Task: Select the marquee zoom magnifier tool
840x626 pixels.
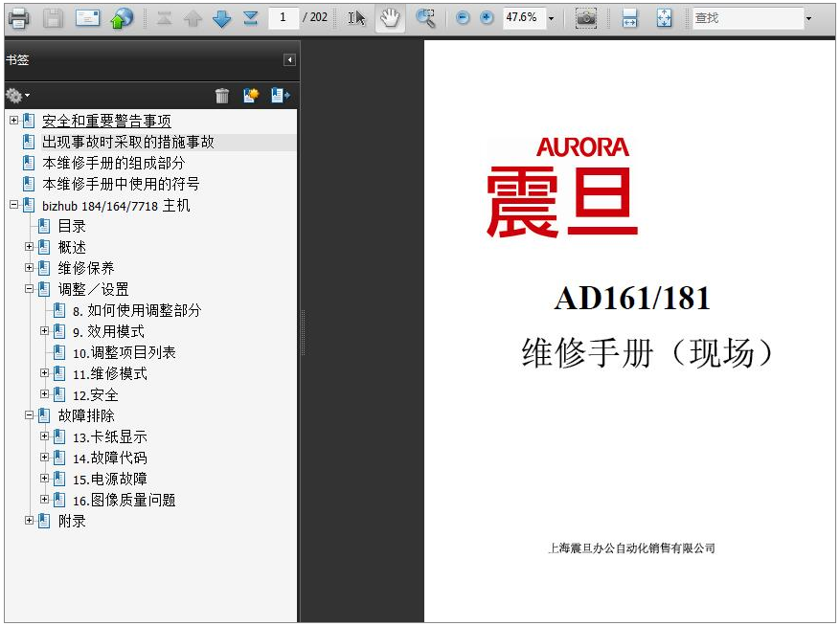Action: tap(425, 18)
